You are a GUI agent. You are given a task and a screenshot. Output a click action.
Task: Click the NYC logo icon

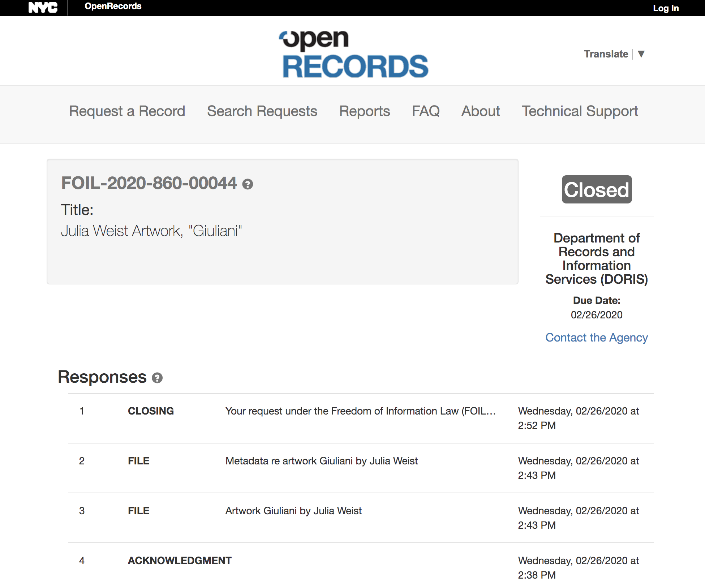click(x=43, y=7)
